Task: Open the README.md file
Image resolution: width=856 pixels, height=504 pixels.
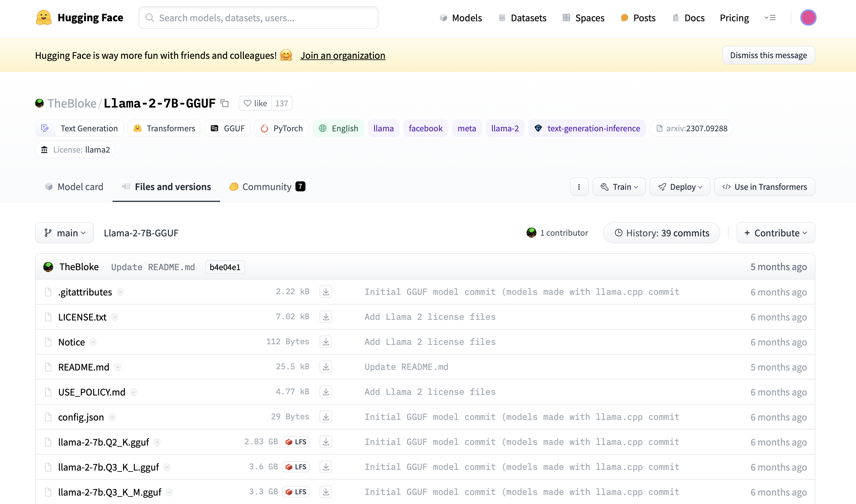Action: (x=83, y=367)
